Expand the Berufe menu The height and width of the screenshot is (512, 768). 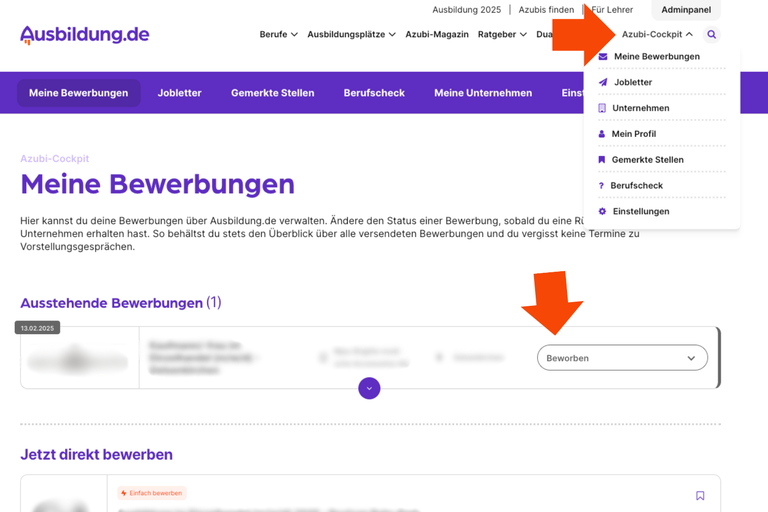pos(278,34)
